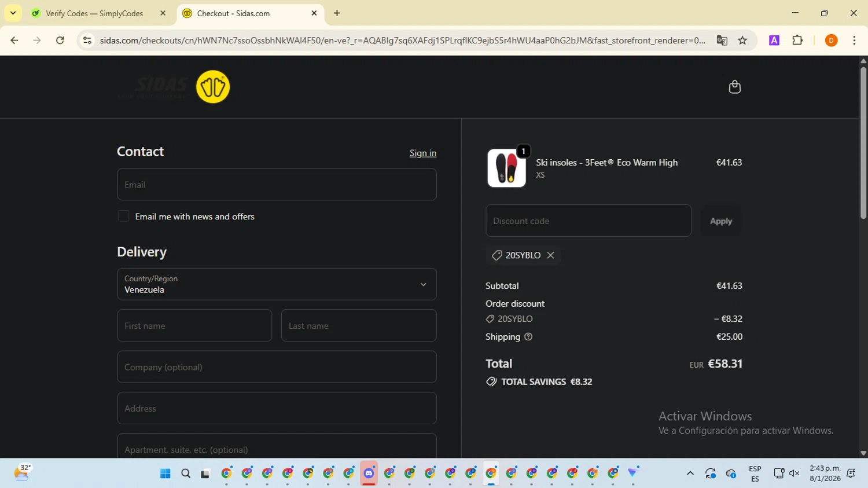Image resolution: width=868 pixels, height=488 pixels.
Task: Focus the Discount code field
Action: [x=589, y=221]
